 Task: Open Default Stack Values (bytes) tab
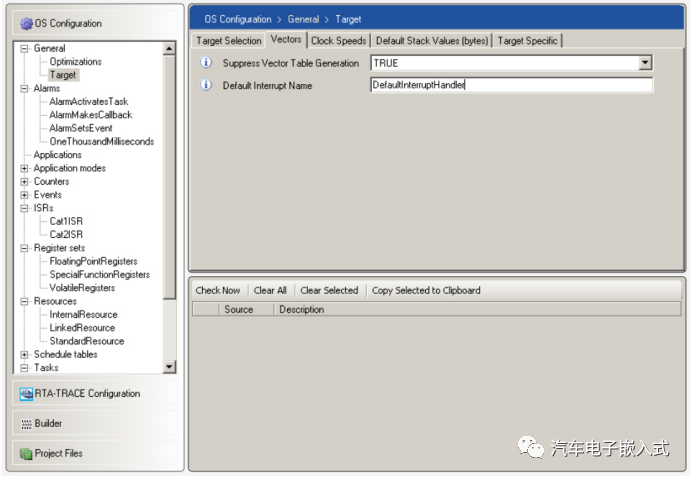432,41
